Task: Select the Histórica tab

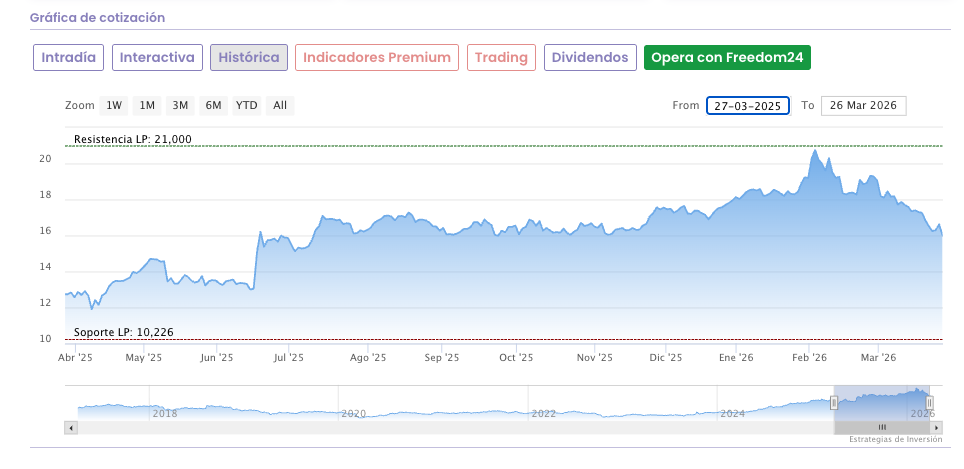Action: click(249, 58)
